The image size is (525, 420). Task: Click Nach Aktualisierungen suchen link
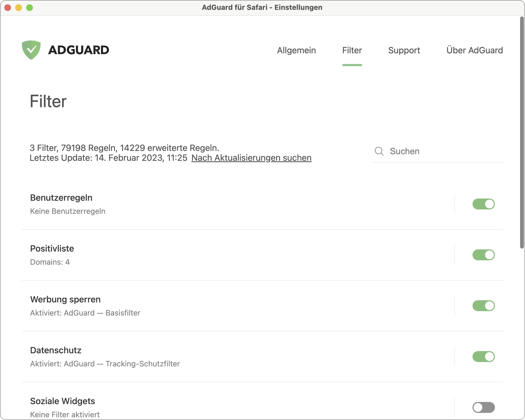coord(251,158)
